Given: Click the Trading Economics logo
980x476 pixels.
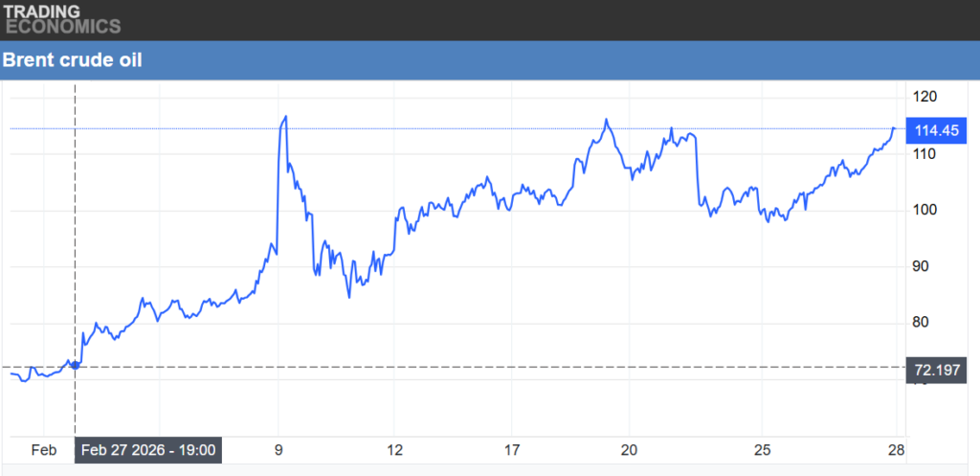Looking at the screenshot, I should [61, 19].
